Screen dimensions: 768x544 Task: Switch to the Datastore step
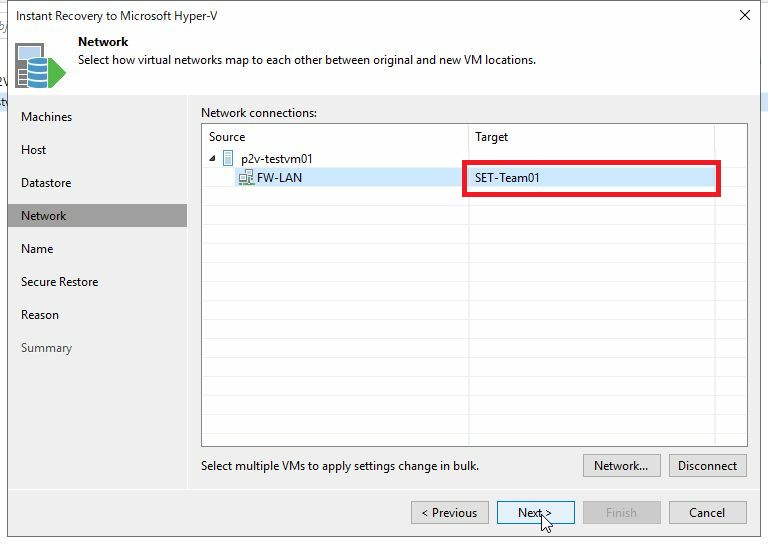[46, 183]
